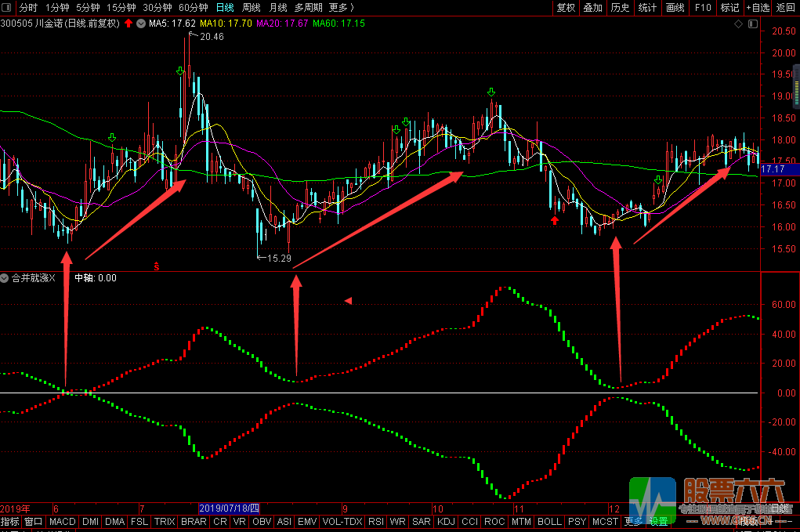Viewport: 800px width, 532px height.
Task: Switch to 月线 monthly chart
Action: click(278, 8)
